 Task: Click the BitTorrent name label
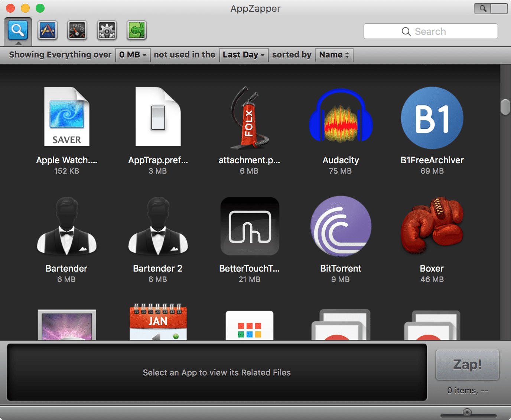[x=341, y=268]
